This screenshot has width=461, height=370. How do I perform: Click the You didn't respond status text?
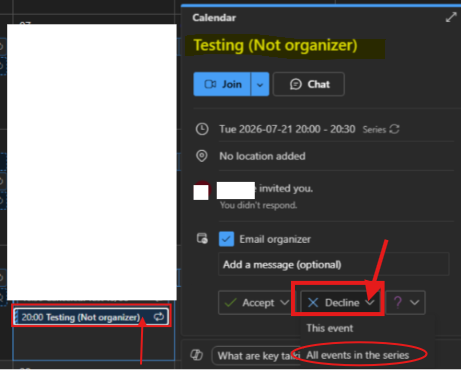pos(258,205)
